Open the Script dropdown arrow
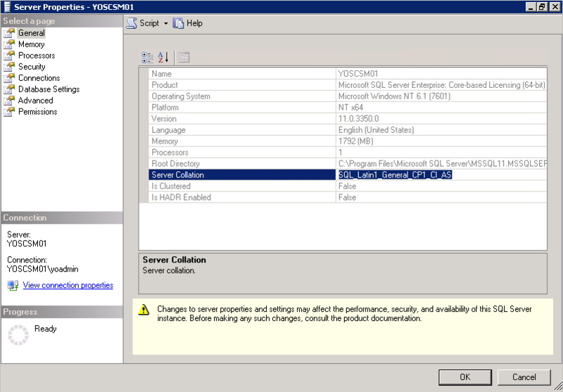 pyautogui.click(x=166, y=24)
